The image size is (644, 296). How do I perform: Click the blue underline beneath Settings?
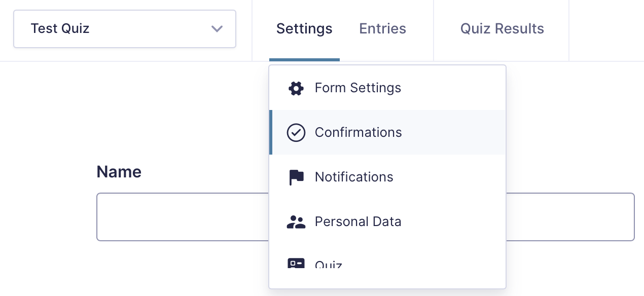point(304,60)
